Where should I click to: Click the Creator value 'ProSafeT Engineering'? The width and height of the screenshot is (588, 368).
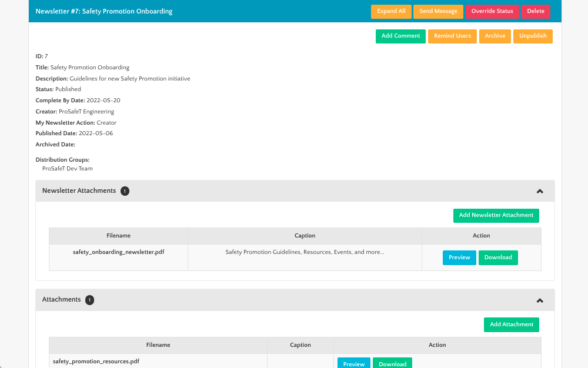[86, 112]
